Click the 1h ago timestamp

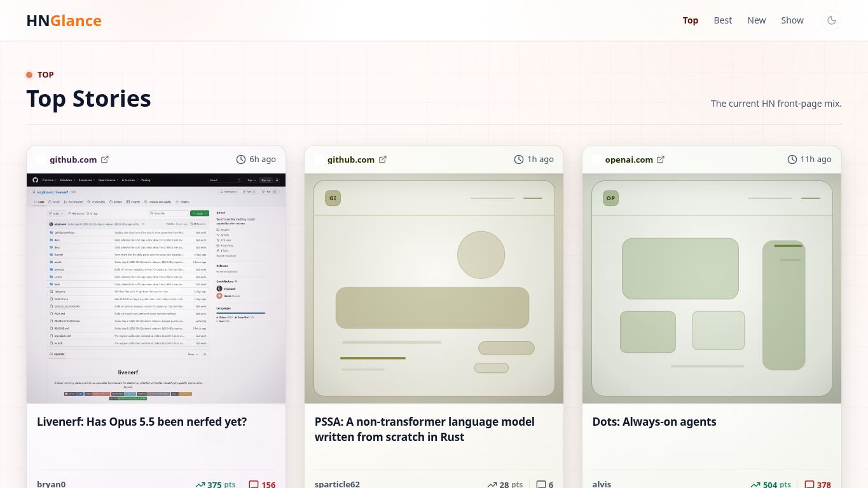(x=541, y=159)
